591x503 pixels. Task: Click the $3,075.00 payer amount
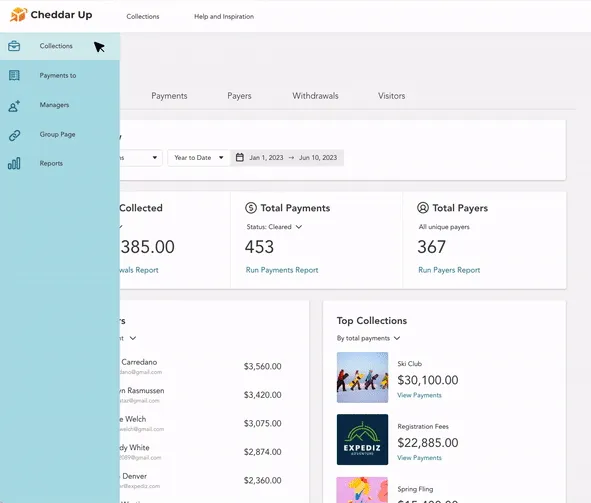coord(262,423)
